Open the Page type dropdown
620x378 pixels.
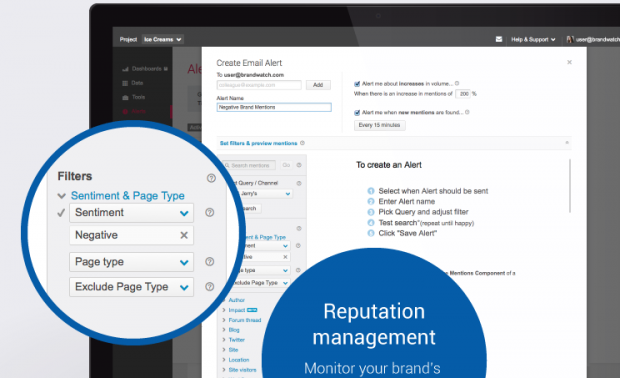click(x=132, y=262)
